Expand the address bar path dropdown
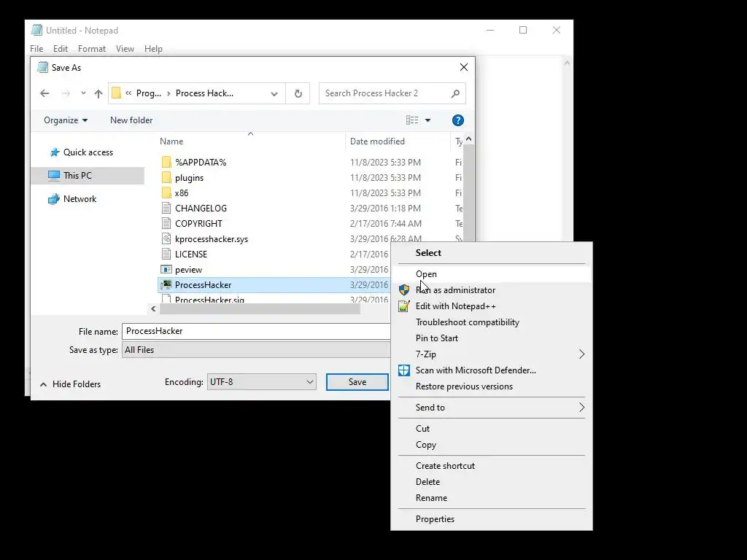This screenshot has width=747, height=560. (274, 94)
